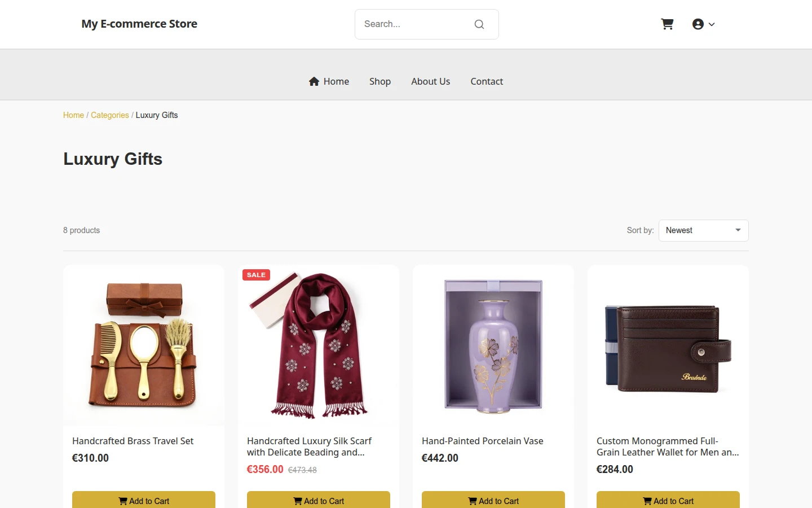Open the Shop menu item
The width and height of the screenshot is (812, 508).
pos(380,81)
